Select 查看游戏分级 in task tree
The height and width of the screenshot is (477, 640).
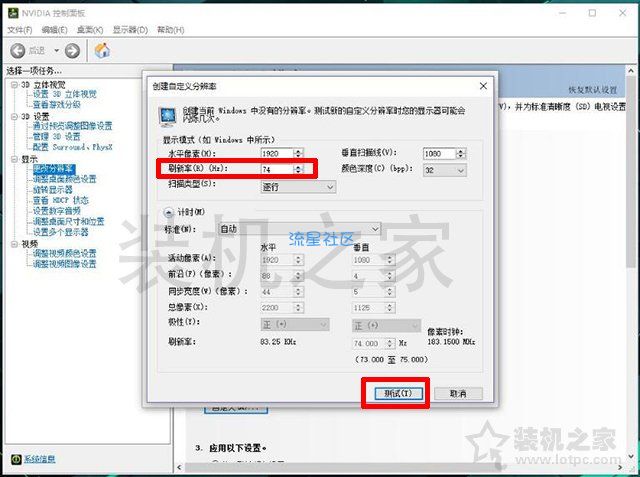point(56,104)
